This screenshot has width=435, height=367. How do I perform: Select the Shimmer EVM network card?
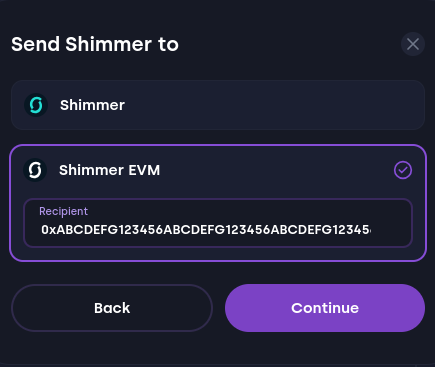pyautogui.click(x=218, y=203)
